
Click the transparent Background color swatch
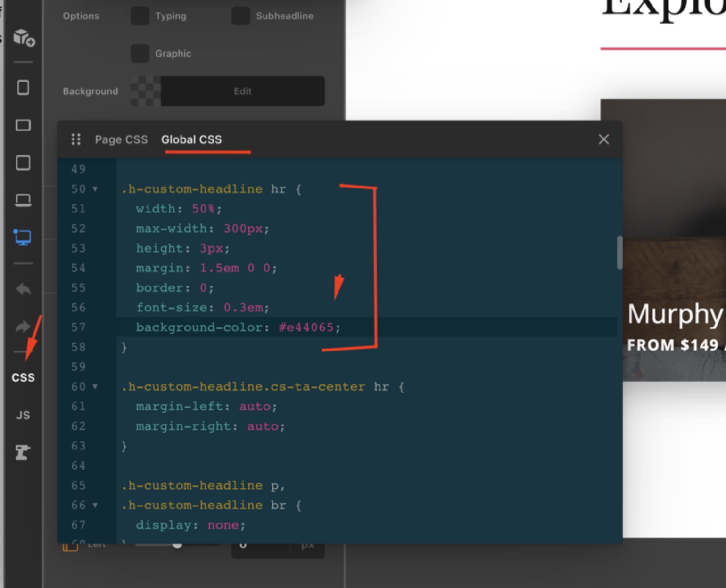tap(146, 91)
